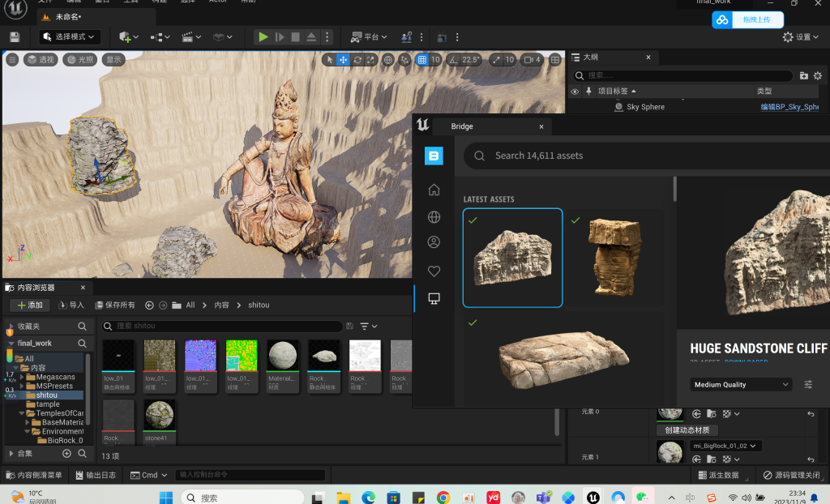830x504 pixels.
Task: Open the Bridge download settings sliders icon
Action: 808,385
